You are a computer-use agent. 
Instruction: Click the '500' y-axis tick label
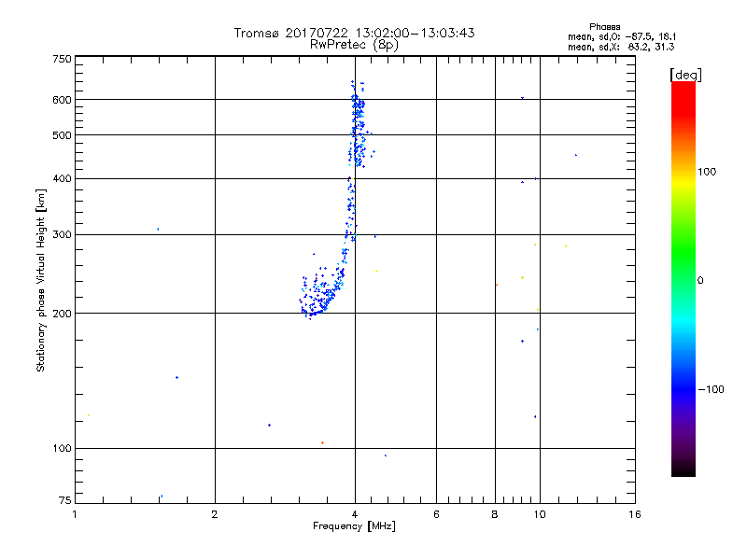(63, 135)
